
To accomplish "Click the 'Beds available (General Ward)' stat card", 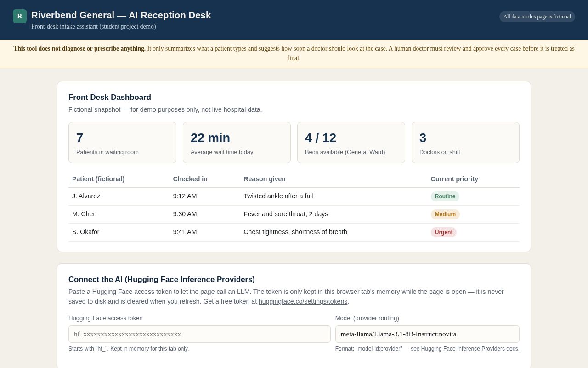I will [x=351, y=143].
